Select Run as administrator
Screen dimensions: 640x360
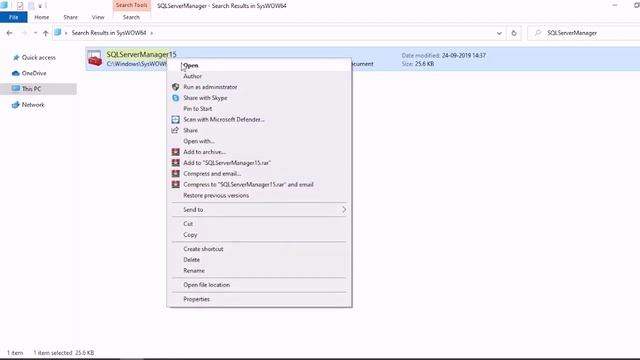[x=259, y=87]
